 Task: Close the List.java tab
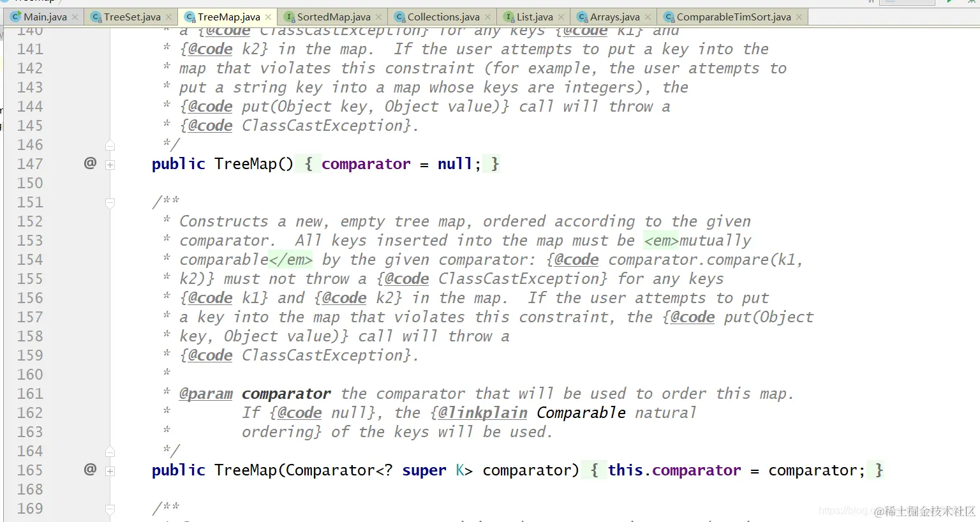(x=561, y=17)
